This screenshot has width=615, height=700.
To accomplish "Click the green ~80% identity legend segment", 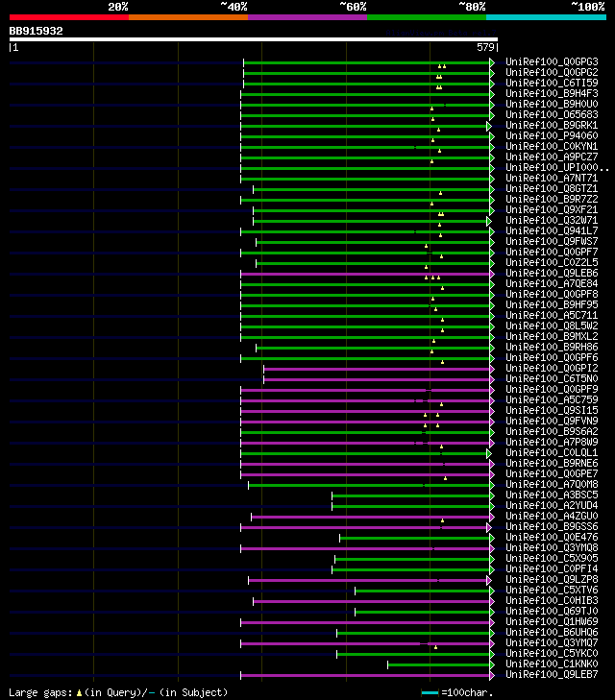I will [427, 17].
